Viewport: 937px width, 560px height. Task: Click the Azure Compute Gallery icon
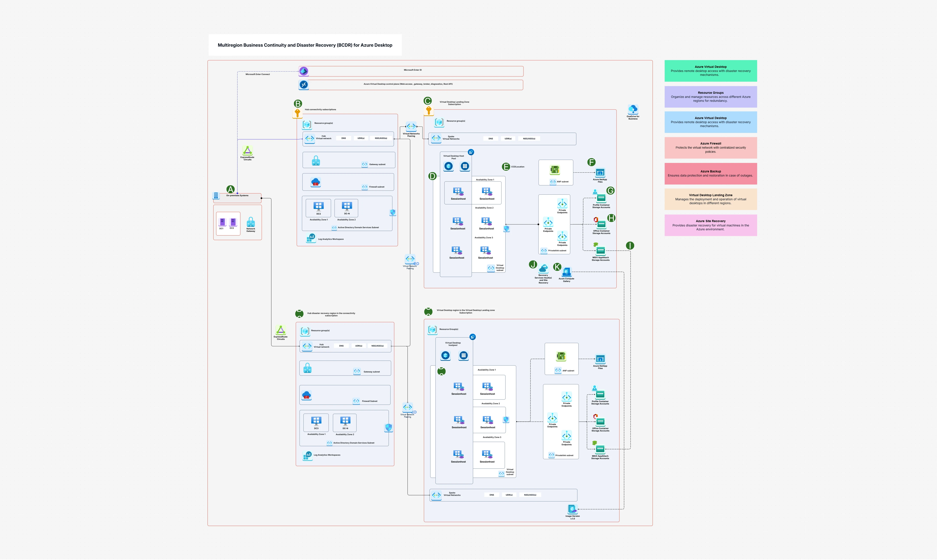567,272
